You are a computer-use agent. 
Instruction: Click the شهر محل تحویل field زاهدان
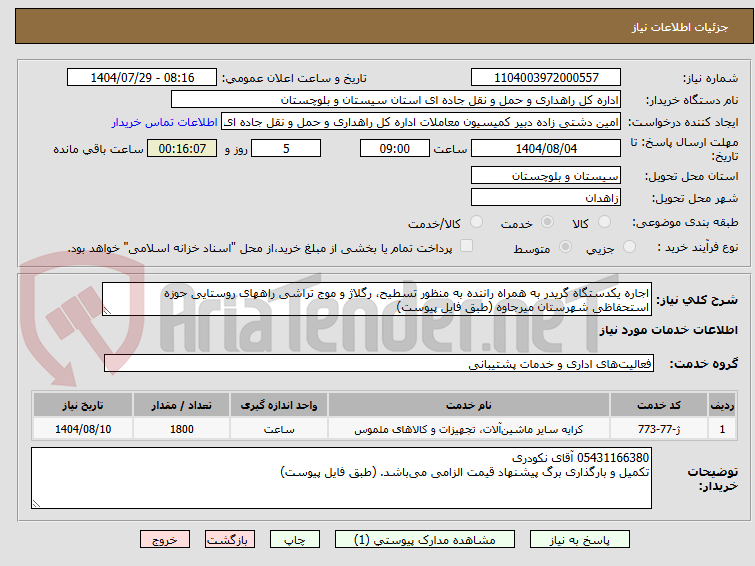546,197
